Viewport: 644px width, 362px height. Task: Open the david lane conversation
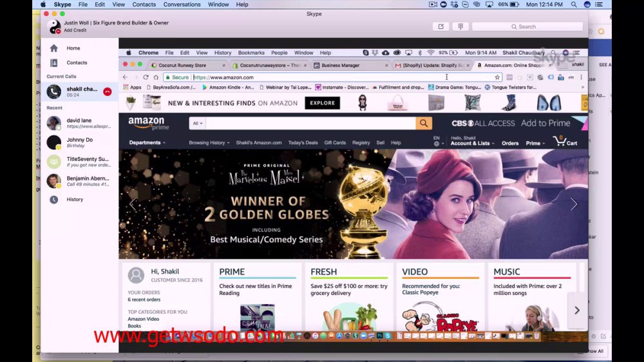coord(80,123)
